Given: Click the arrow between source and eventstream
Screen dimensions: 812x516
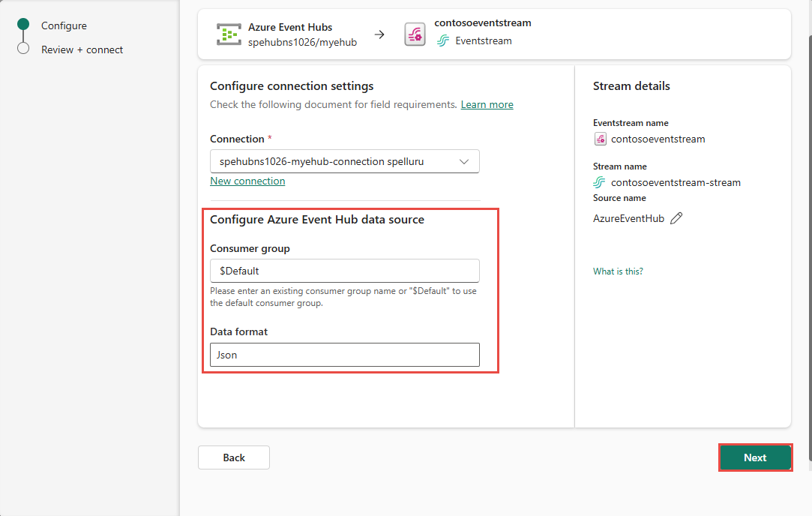Looking at the screenshot, I should click(x=379, y=34).
